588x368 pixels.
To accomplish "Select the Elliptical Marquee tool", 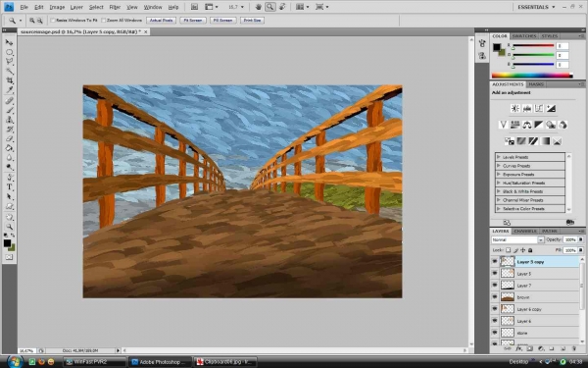I will tap(10, 52).
